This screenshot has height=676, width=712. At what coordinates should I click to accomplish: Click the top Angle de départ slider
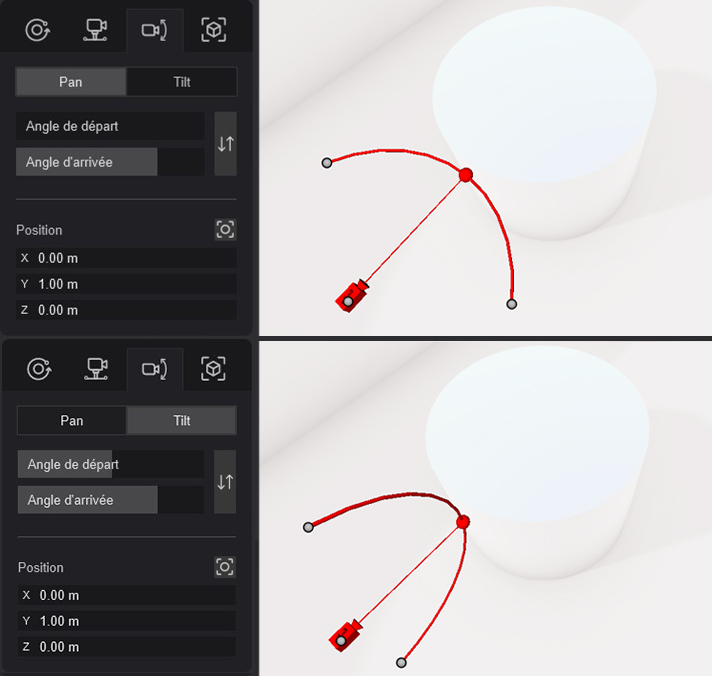(x=110, y=126)
